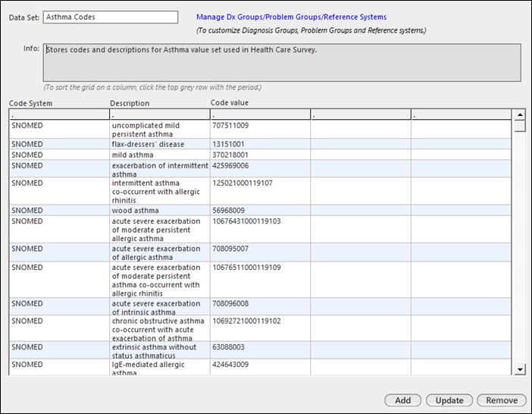Select the flax-dressers' disease row description

(160, 144)
